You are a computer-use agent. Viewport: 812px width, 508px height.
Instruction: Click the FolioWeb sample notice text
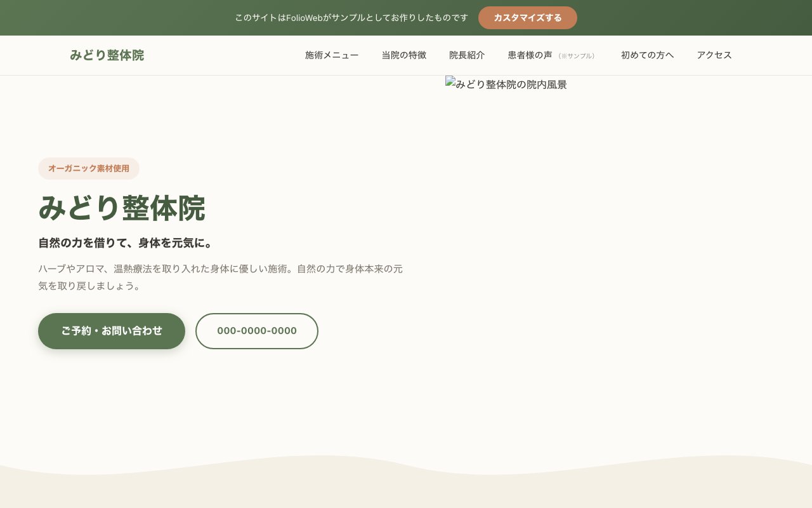click(x=351, y=18)
